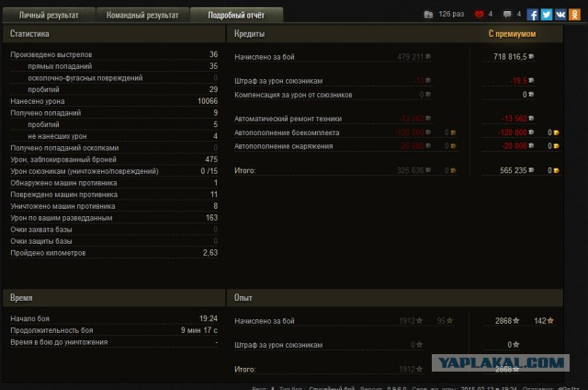Image resolution: width=588 pixels, height=390 pixels.
Task: Click the Статистика panel header
Action: [114, 34]
